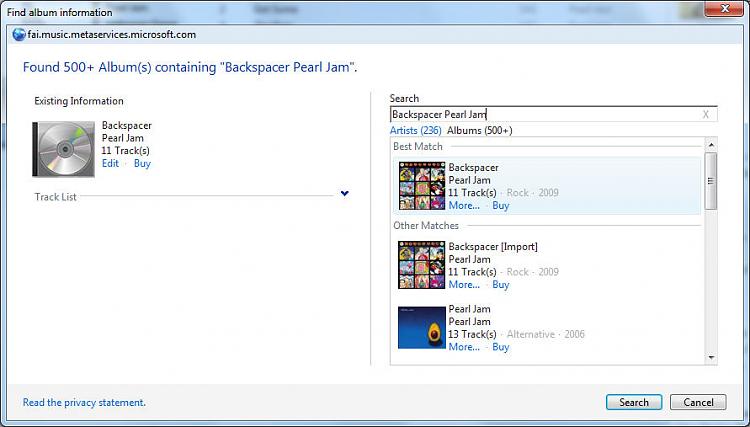
Task: Click the globe icon beside the URL
Action: [x=19, y=34]
